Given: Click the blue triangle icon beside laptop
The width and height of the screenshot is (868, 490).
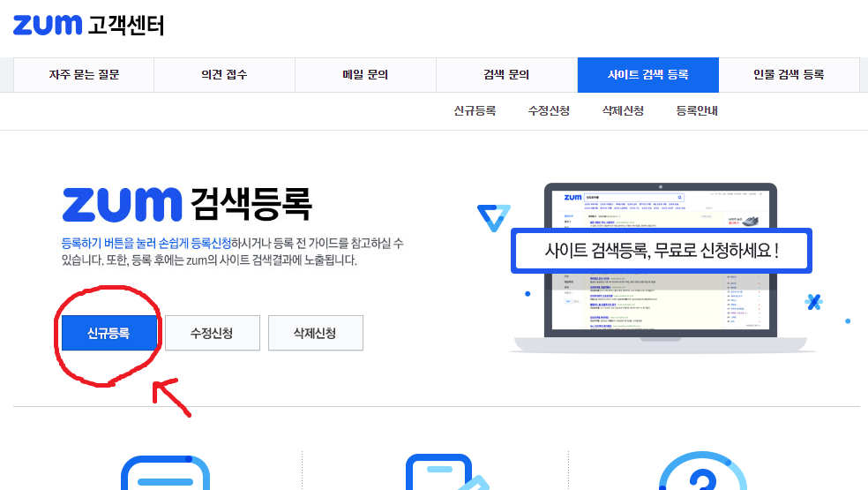Looking at the screenshot, I should (493, 218).
